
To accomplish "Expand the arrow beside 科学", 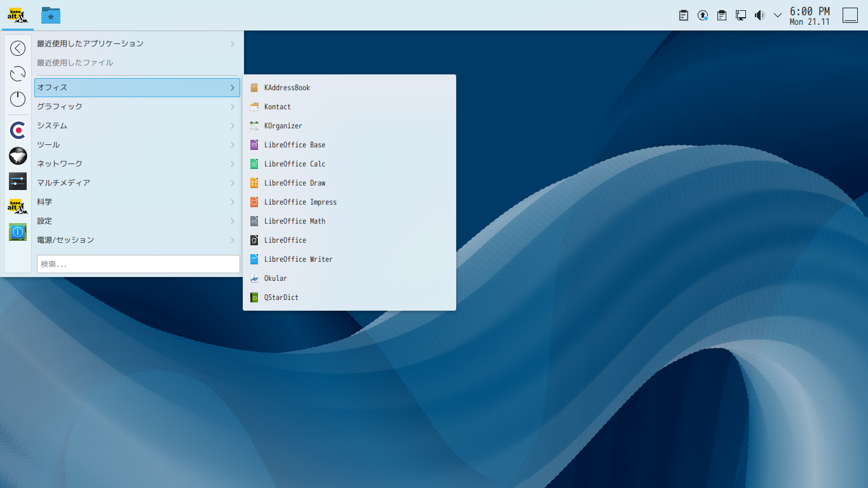I will (233, 202).
